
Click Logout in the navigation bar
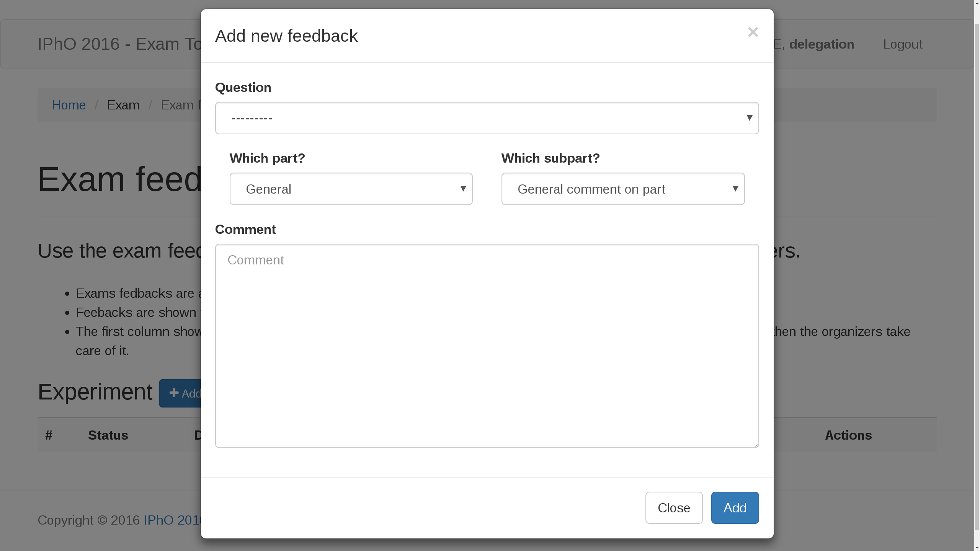click(x=902, y=44)
